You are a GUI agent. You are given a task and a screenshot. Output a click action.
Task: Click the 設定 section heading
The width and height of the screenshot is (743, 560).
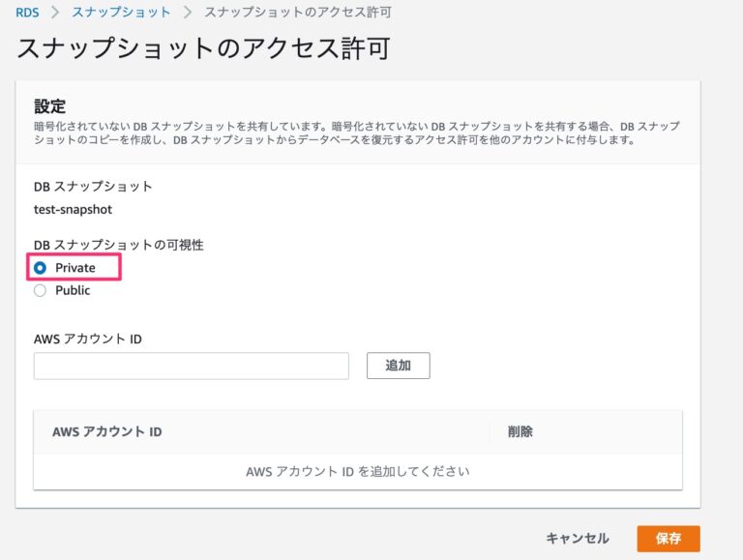(x=49, y=105)
